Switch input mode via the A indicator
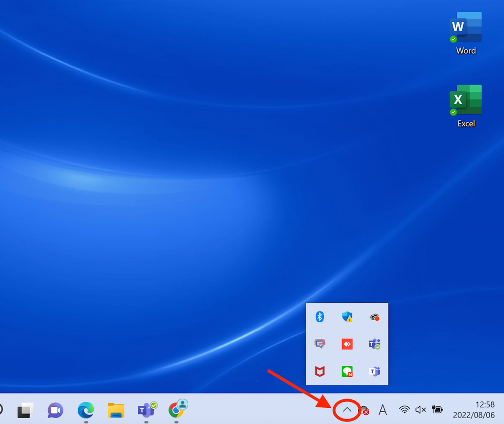Viewport: 504px width, 424px height. pyautogui.click(x=382, y=410)
